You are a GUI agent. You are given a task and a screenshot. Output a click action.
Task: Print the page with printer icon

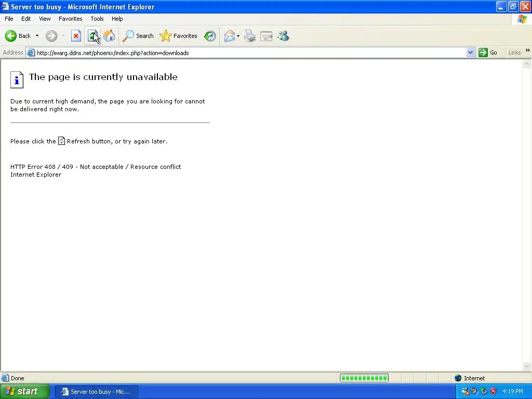[250, 36]
